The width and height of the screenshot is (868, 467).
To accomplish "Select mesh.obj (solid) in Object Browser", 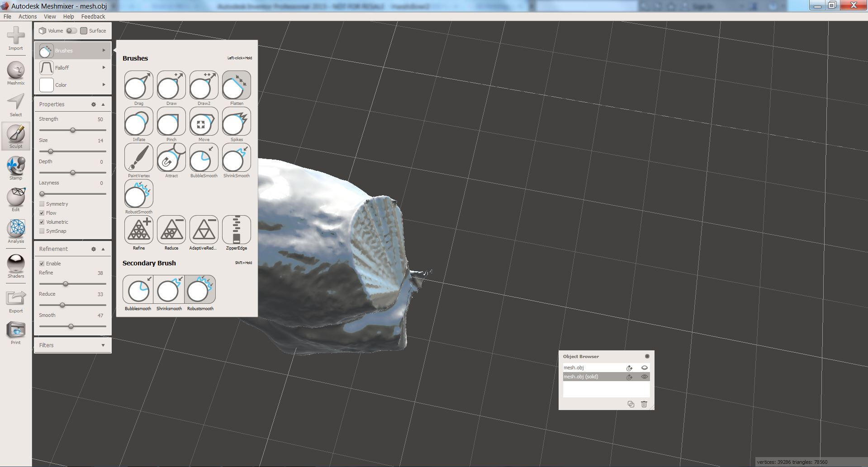I will 606,377.
